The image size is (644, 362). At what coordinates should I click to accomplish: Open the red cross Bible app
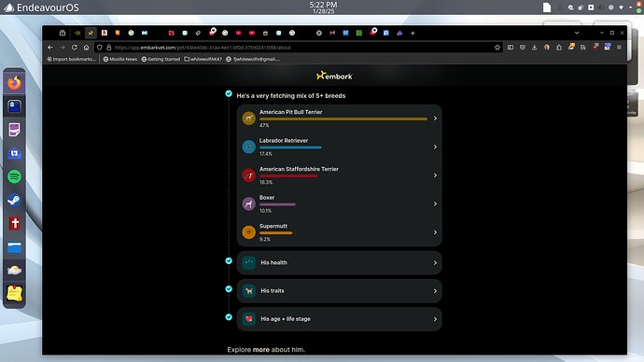coord(14,223)
